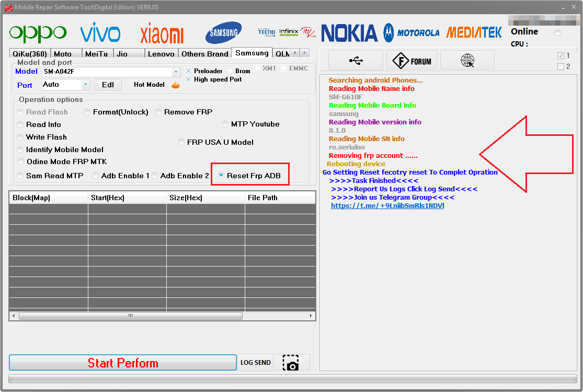This screenshot has width=583, height=392.
Task: Switch to the Moto tab
Action: [x=66, y=53]
